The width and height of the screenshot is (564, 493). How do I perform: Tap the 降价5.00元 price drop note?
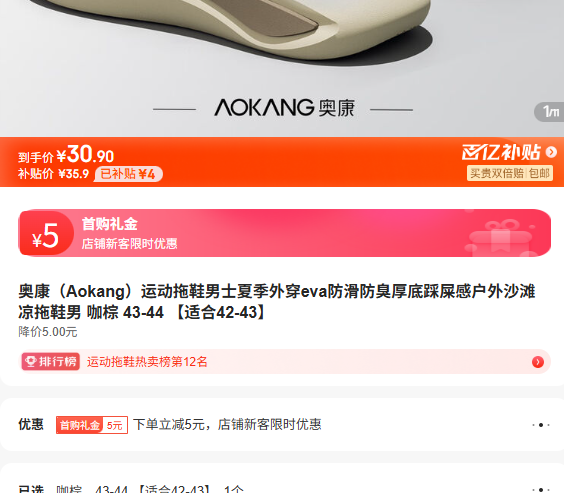tap(48, 332)
